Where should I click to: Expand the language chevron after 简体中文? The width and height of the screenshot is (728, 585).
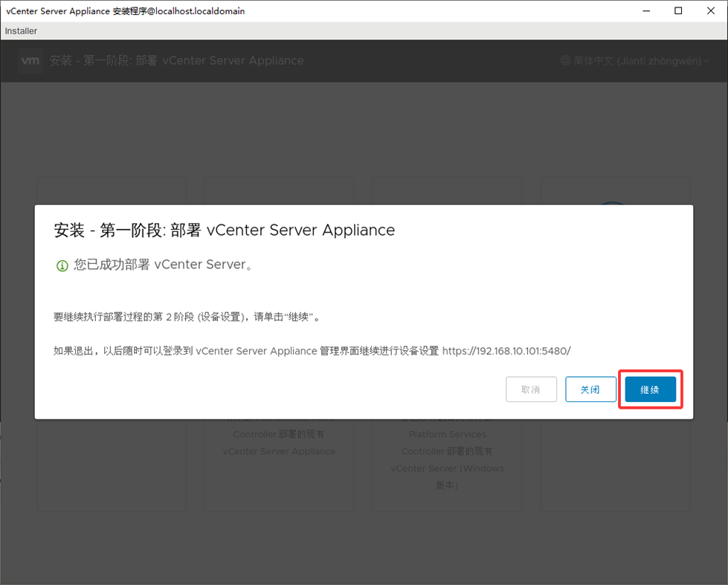706,61
